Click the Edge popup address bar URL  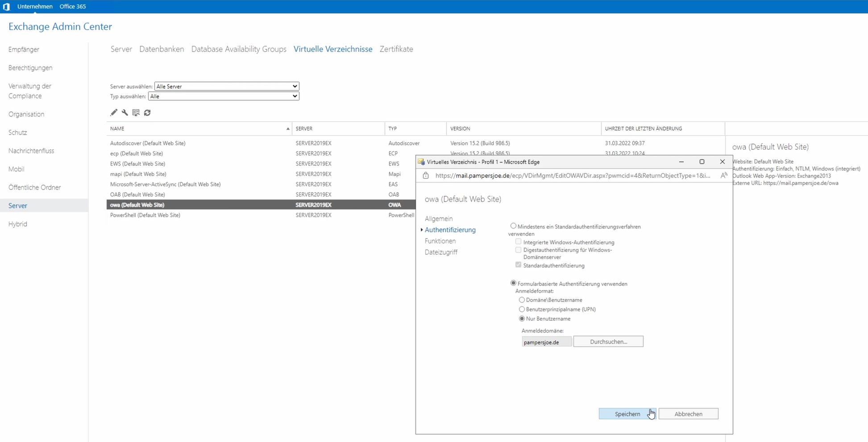coord(573,175)
